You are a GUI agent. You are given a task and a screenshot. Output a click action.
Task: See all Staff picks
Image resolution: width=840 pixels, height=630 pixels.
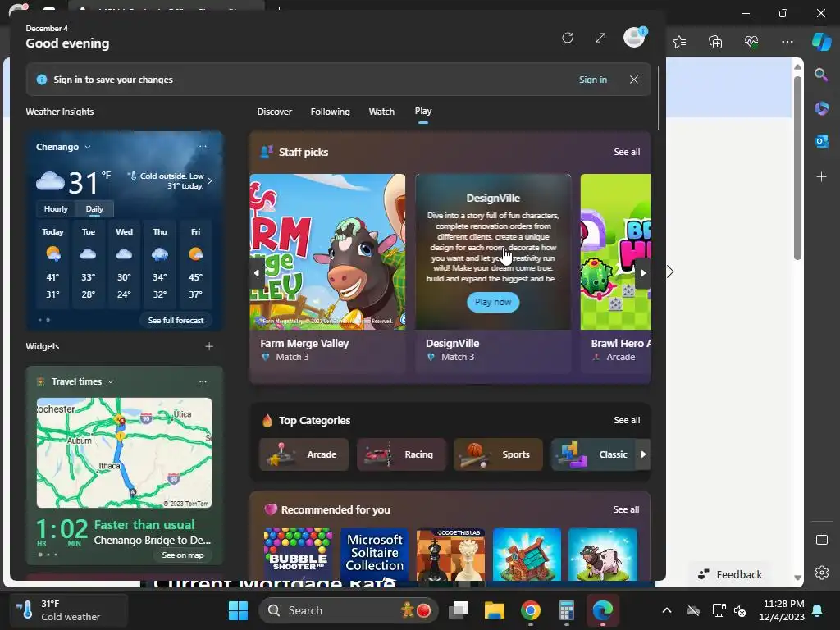click(x=627, y=152)
